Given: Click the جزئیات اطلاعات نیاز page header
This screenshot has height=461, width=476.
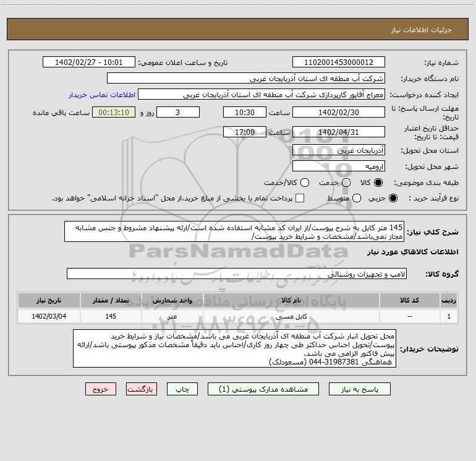Looking at the screenshot, I should click(x=422, y=30).
